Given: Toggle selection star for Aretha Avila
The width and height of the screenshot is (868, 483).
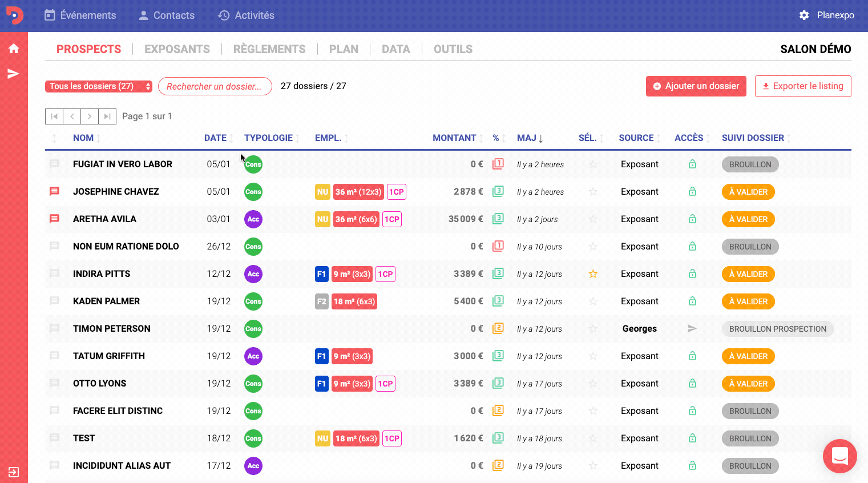Looking at the screenshot, I should coord(593,219).
